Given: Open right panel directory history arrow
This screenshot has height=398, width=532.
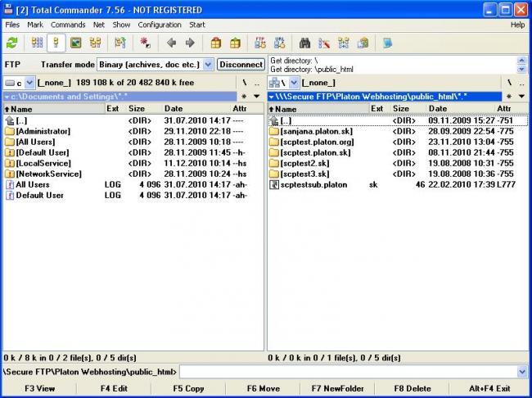Looking at the screenshot, I should tap(521, 97).
